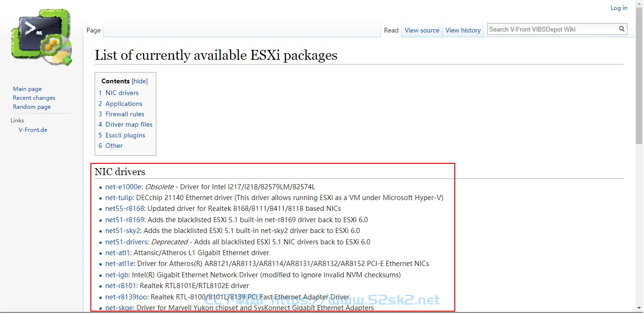The width and height of the screenshot is (644, 314).
Task: Open the net-e1000e driver link
Action: coord(123,187)
